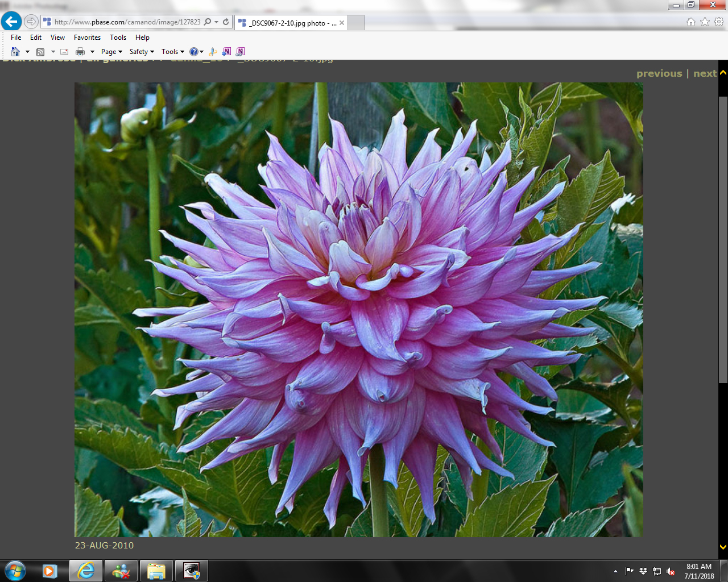
Task: Click the Home button in command bar
Action: 15,52
